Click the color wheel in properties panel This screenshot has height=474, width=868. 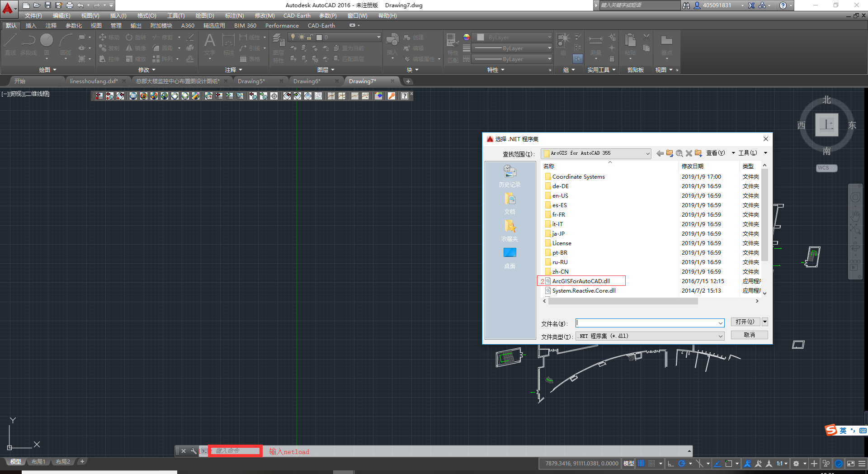coord(467,37)
